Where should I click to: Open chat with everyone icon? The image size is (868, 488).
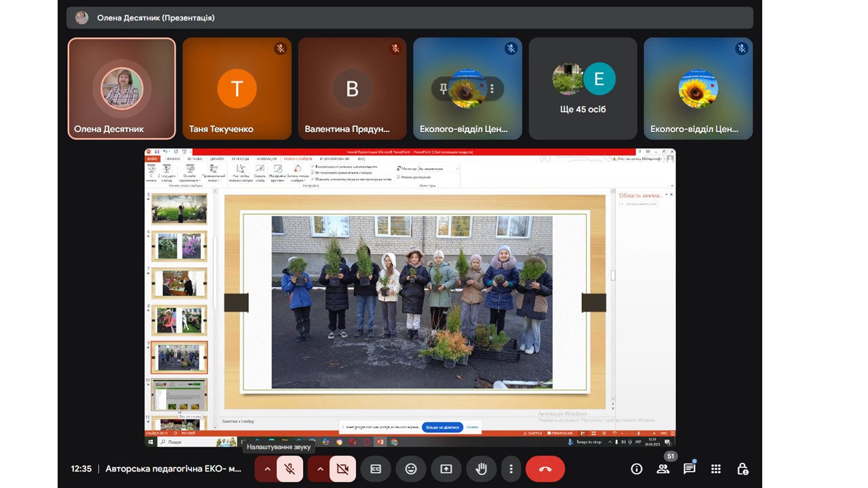(690, 468)
